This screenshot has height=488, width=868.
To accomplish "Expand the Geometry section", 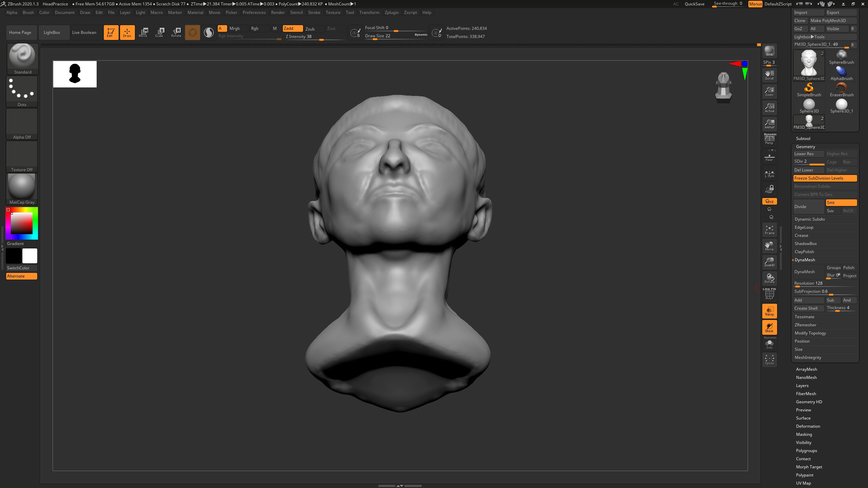I will pyautogui.click(x=805, y=146).
